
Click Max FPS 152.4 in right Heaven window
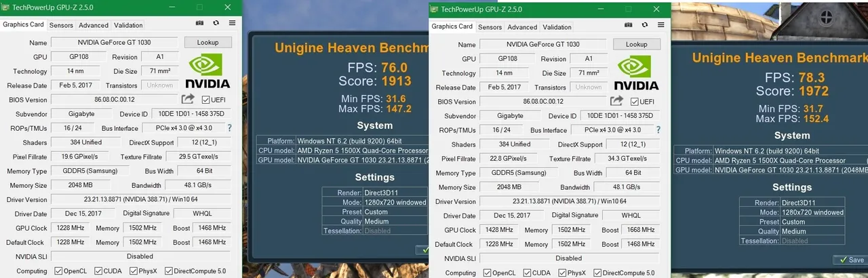pyautogui.click(x=792, y=119)
